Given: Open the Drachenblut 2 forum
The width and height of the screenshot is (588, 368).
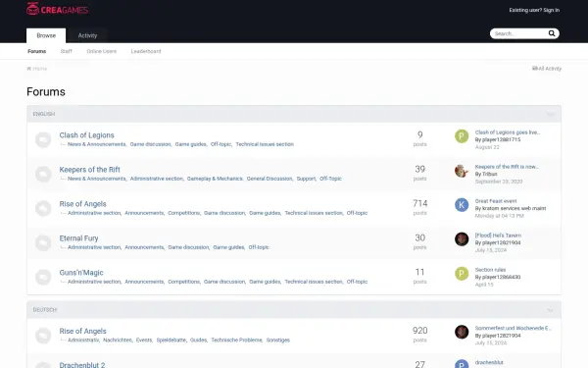Looking at the screenshot, I should pyautogui.click(x=82, y=365).
